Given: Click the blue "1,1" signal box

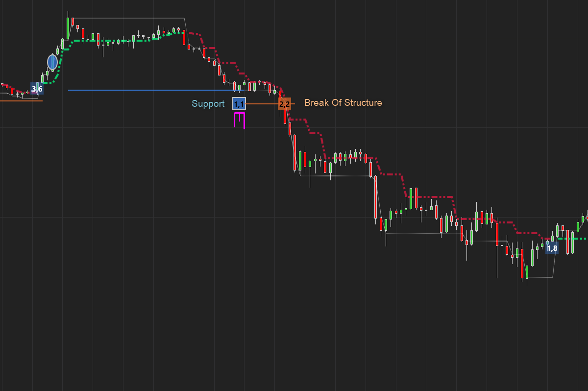Looking at the screenshot, I should (x=239, y=104).
